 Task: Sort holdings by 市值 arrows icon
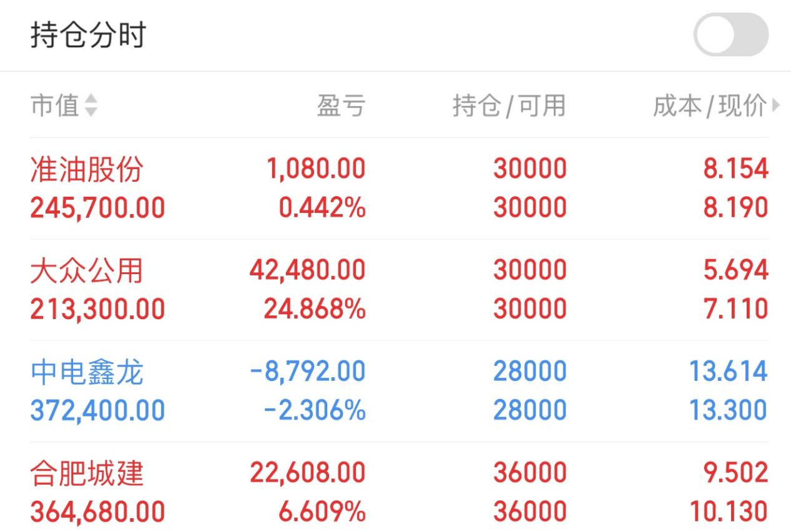tap(91, 106)
